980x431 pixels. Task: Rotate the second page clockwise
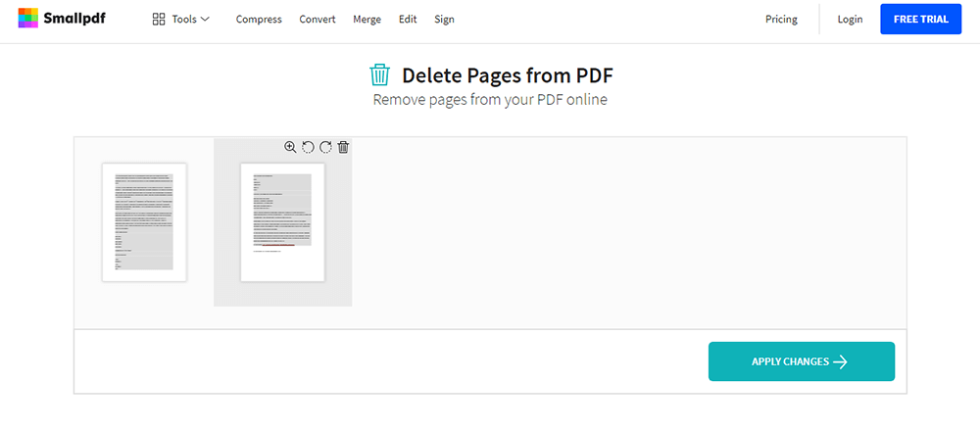point(325,147)
